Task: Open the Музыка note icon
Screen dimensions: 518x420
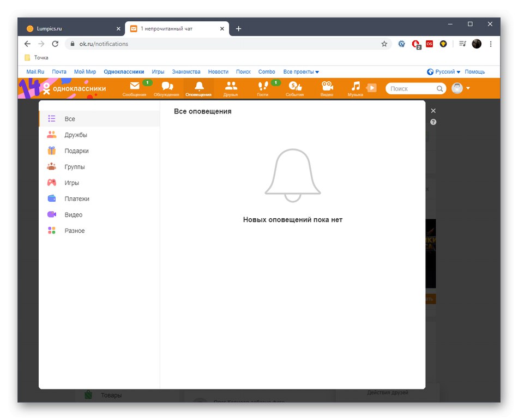Action: [x=356, y=86]
